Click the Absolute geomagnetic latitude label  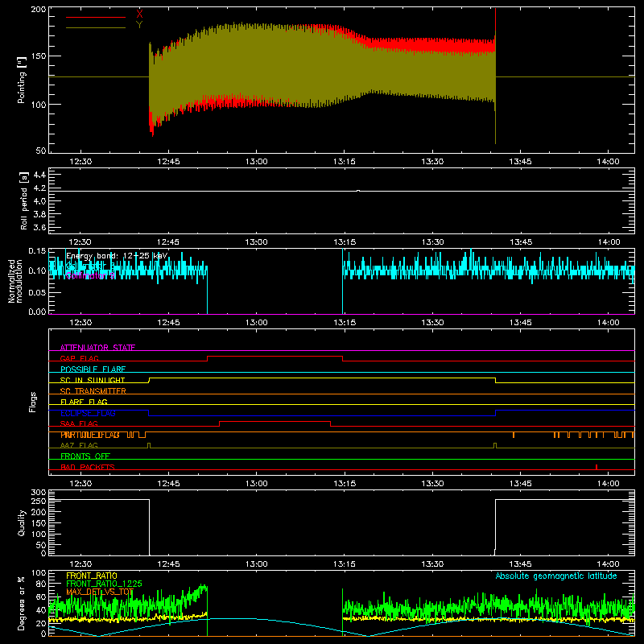(x=556, y=576)
